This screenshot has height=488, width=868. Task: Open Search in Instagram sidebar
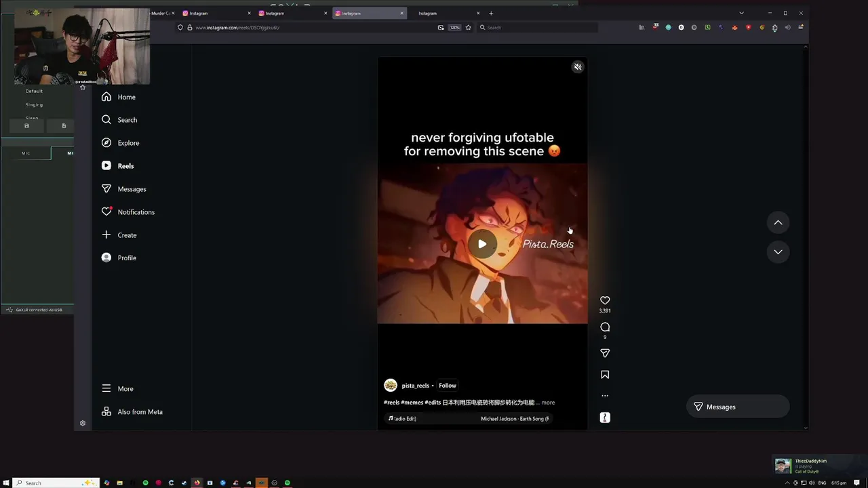(119, 120)
